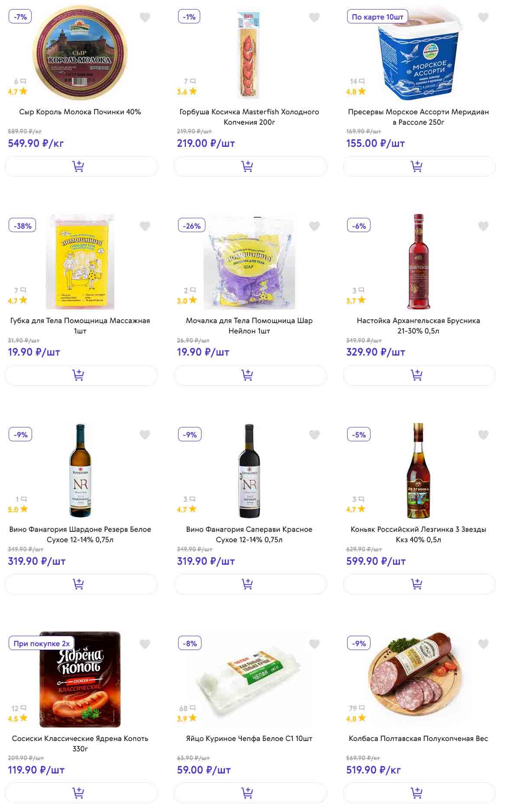Click the Лезгинка cognac bottle image
This screenshot has height=812, width=510.
[418, 471]
